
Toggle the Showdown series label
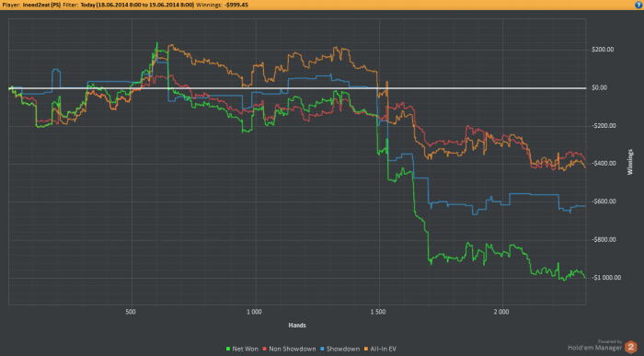tap(343, 349)
